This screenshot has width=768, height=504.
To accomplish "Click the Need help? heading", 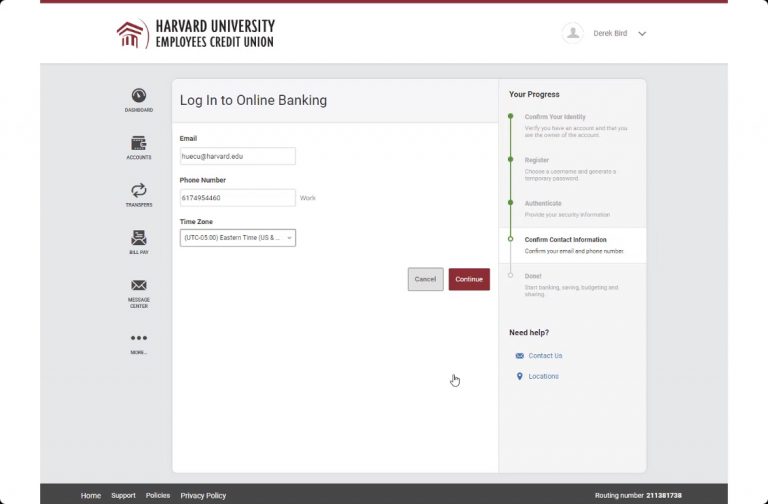I will click(x=528, y=333).
